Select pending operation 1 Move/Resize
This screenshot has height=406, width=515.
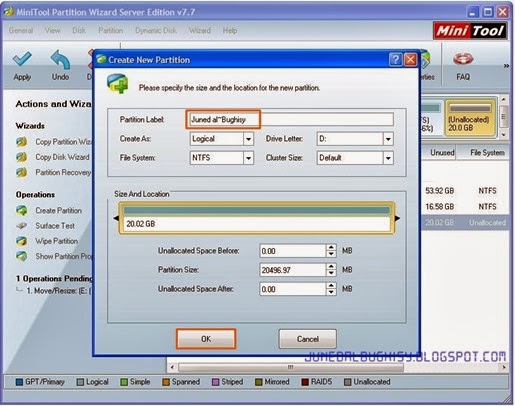[x=58, y=291]
